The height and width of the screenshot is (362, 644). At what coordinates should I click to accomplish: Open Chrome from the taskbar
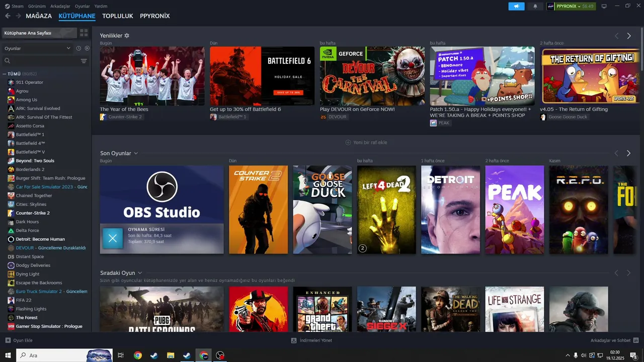point(137,355)
